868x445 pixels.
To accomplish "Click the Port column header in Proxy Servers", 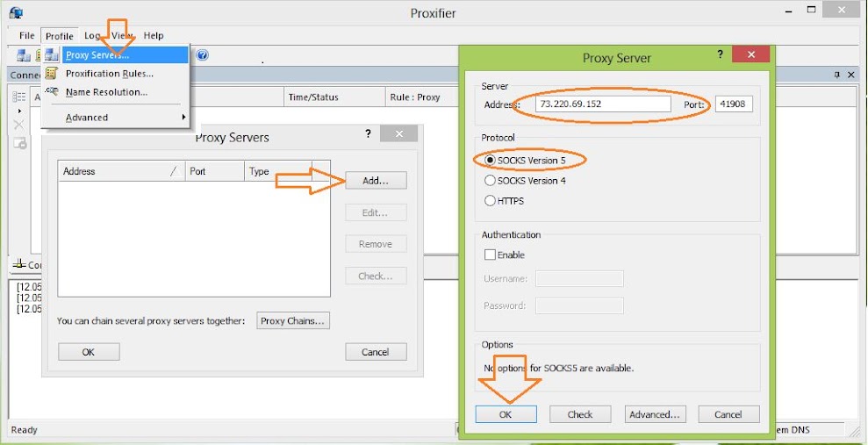I will click(214, 171).
